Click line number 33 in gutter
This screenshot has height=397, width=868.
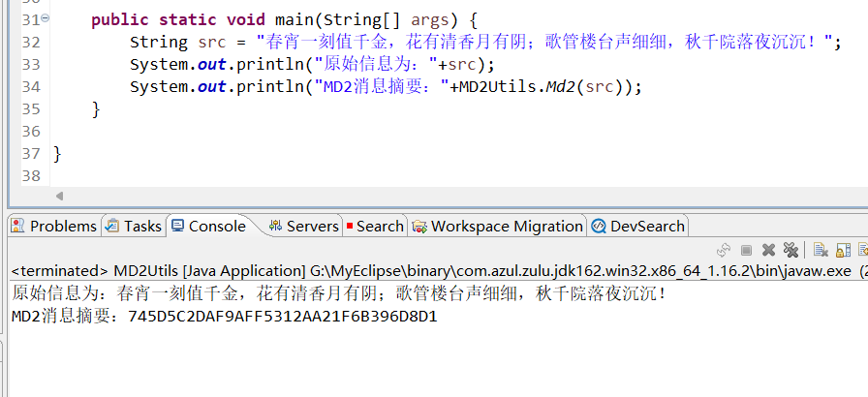pos(32,65)
